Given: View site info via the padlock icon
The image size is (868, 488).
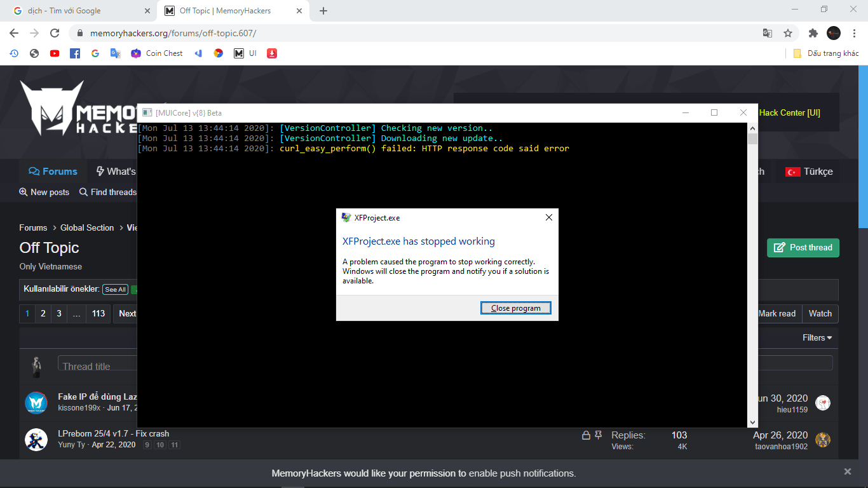Looking at the screenshot, I should click(80, 33).
